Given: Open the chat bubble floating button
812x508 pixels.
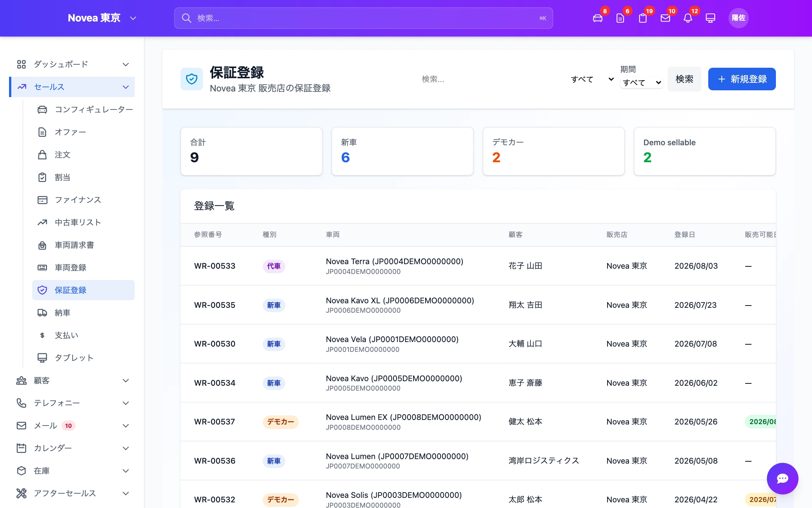Looking at the screenshot, I should click(x=782, y=479).
